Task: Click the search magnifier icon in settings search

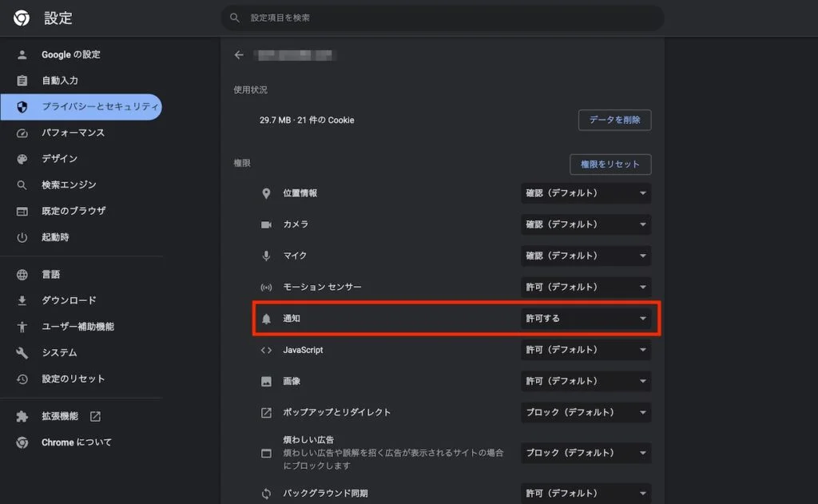Action: 235,18
